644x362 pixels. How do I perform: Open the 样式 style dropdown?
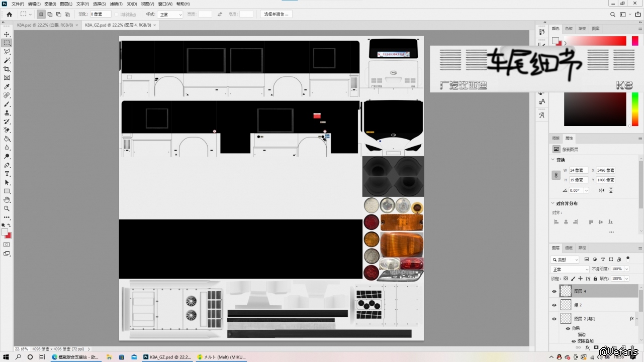point(170,15)
